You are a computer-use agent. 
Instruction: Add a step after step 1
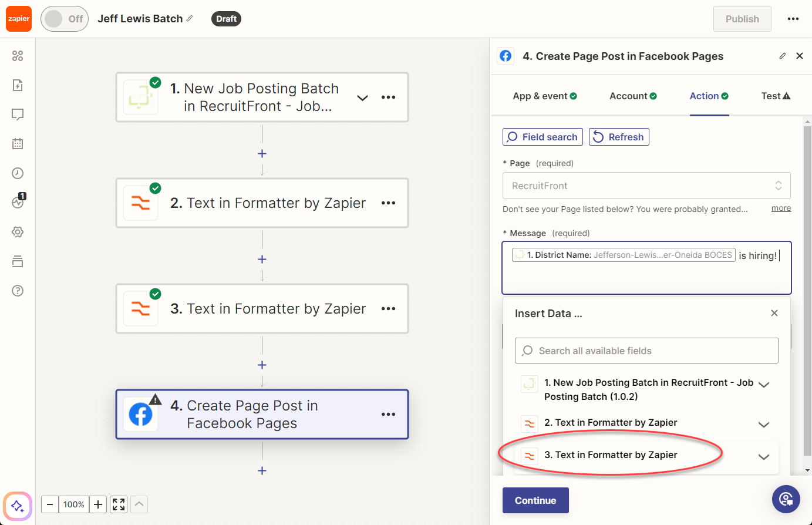262,153
